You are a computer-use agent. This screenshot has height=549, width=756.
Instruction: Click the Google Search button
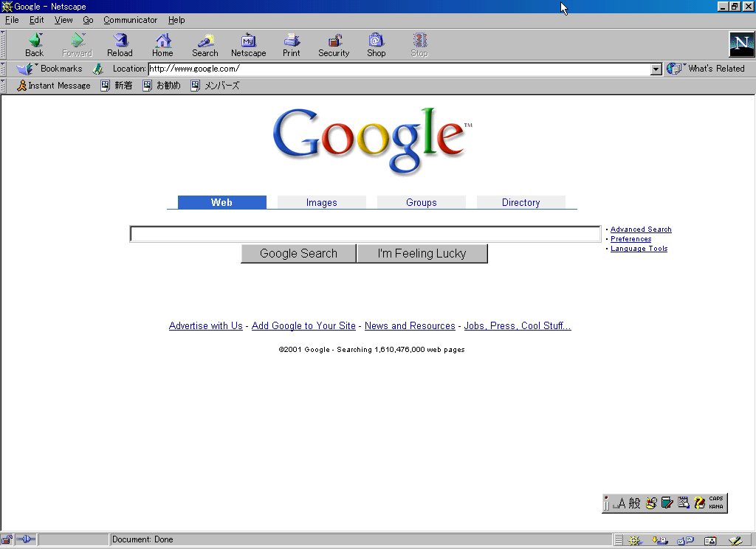(x=298, y=254)
